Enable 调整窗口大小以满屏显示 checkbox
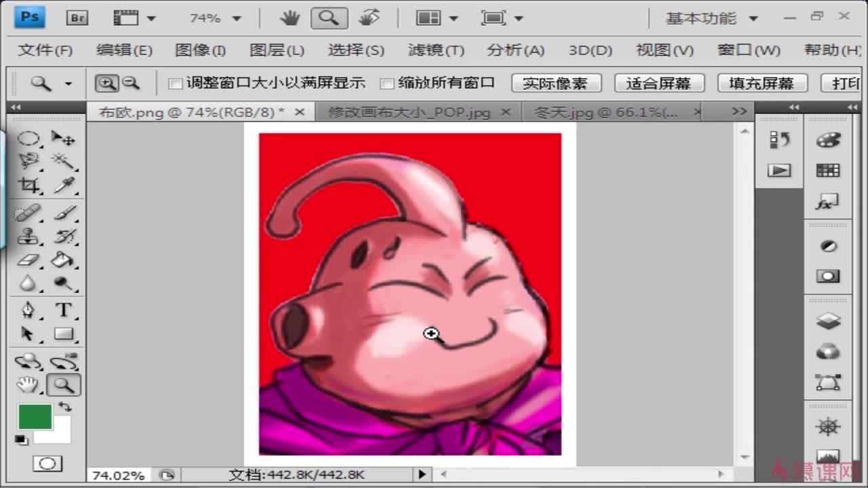 click(176, 83)
